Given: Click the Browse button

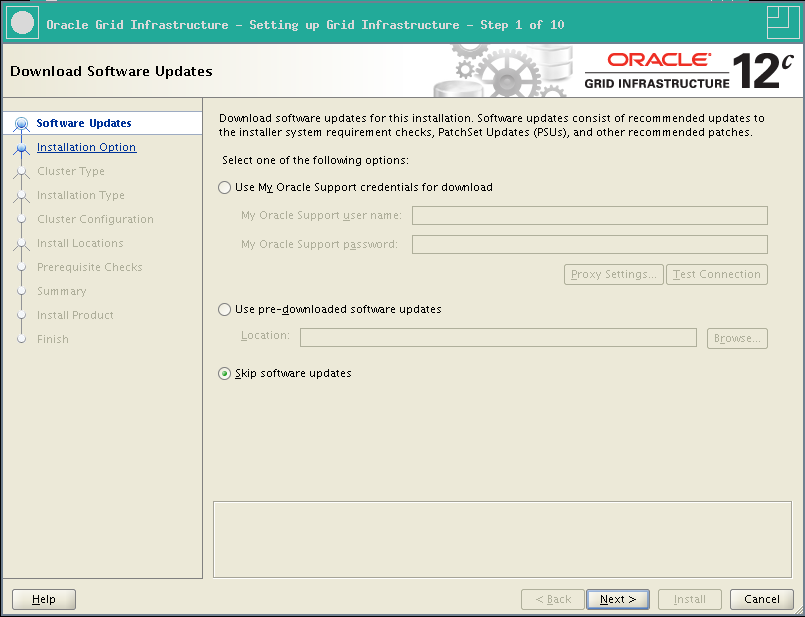Looking at the screenshot, I should point(737,338).
